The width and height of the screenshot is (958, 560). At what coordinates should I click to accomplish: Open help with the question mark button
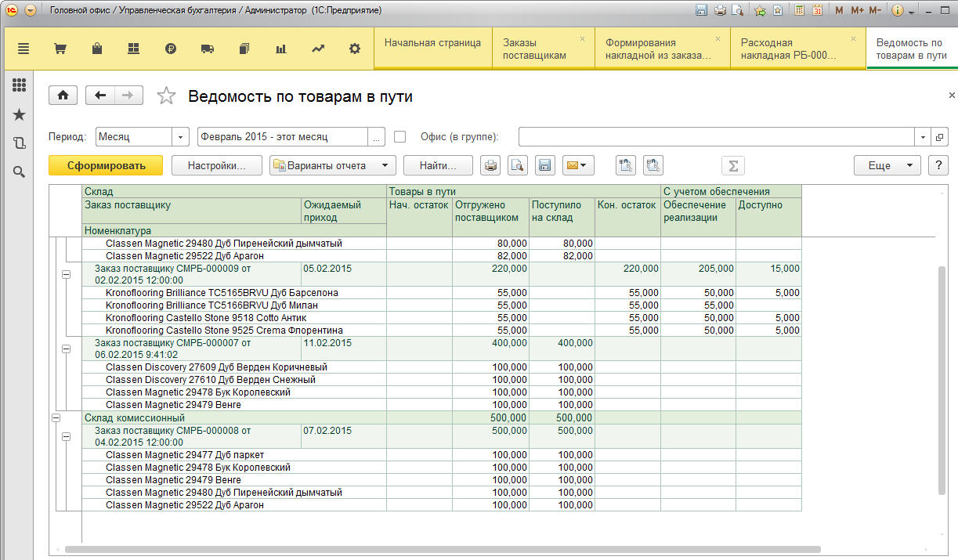coord(937,165)
